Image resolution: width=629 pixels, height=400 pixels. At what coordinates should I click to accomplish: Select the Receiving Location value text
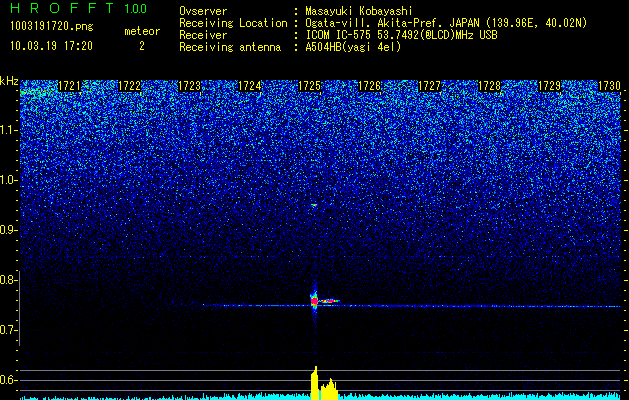pyautogui.click(x=446, y=23)
